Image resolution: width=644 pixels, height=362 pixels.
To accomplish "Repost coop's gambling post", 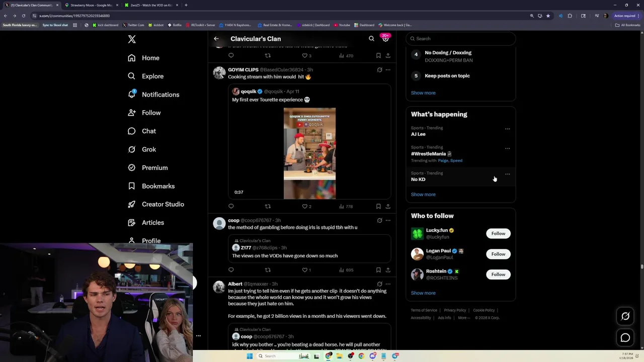I will pyautogui.click(x=268, y=270).
